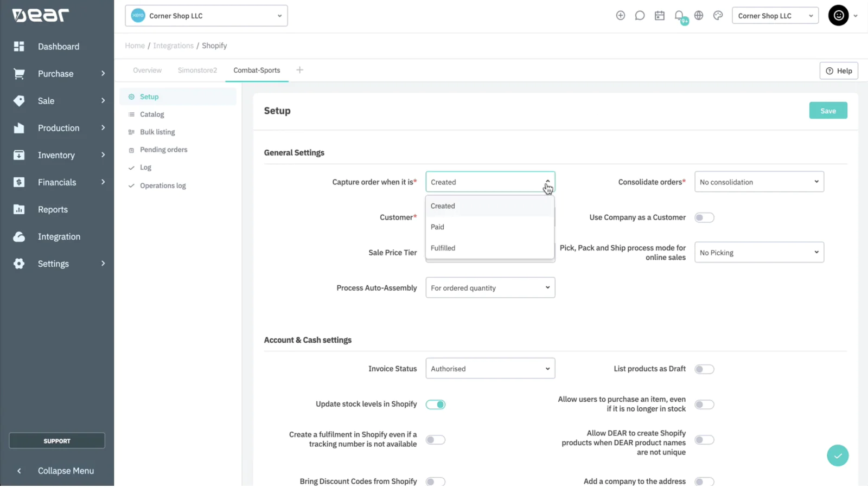
Task: Add a new store tab with plus
Action: (x=299, y=70)
